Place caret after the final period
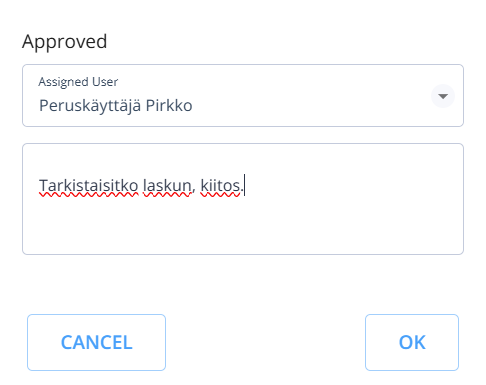The height and width of the screenshot is (385, 486). click(x=244, y=186)
